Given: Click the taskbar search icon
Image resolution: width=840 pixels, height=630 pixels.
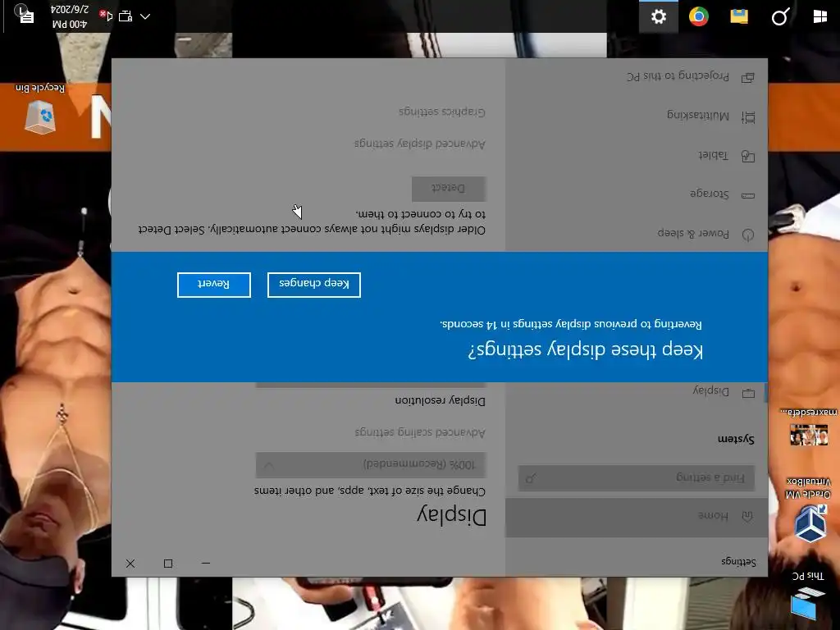Looking at the screenshot, I should pos(780,16).
